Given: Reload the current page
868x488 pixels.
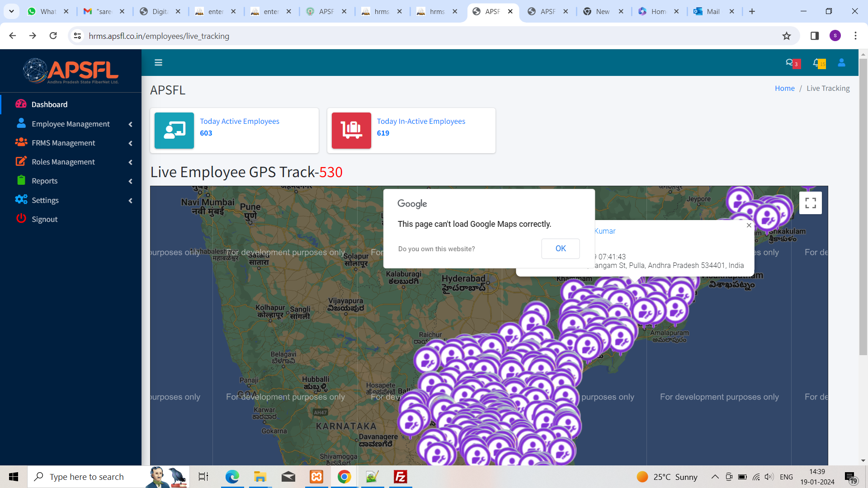Looking at the screenshot, I should click(x=53, y=36).
